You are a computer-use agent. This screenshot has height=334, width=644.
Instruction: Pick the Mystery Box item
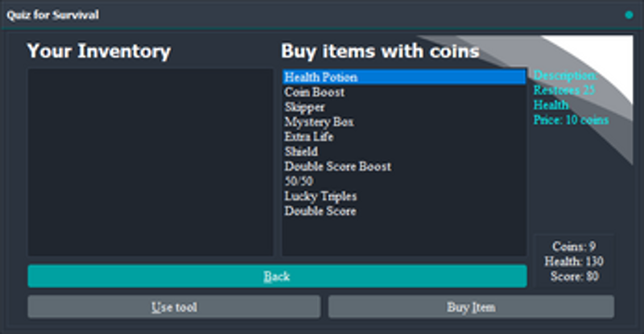click(x=319, y=122)
